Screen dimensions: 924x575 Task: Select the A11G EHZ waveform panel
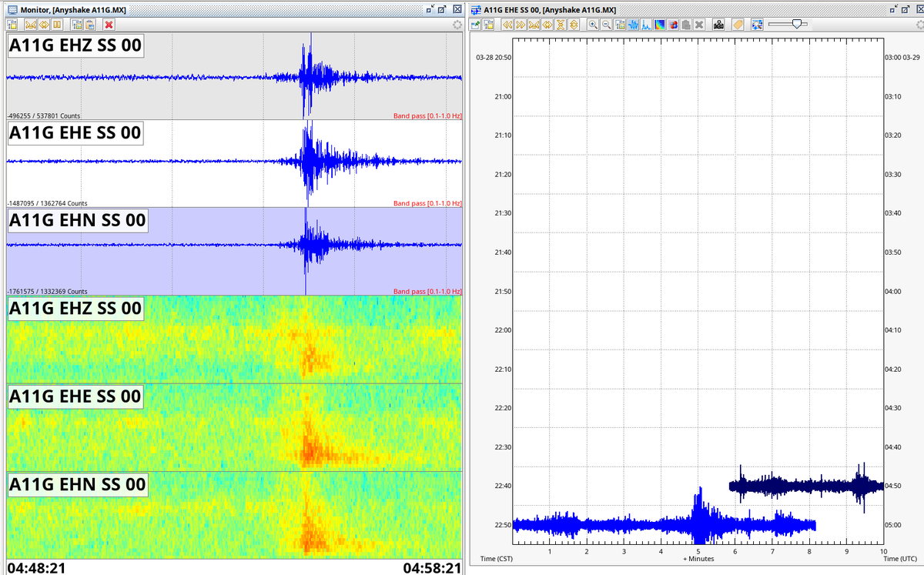click(234, 75)
